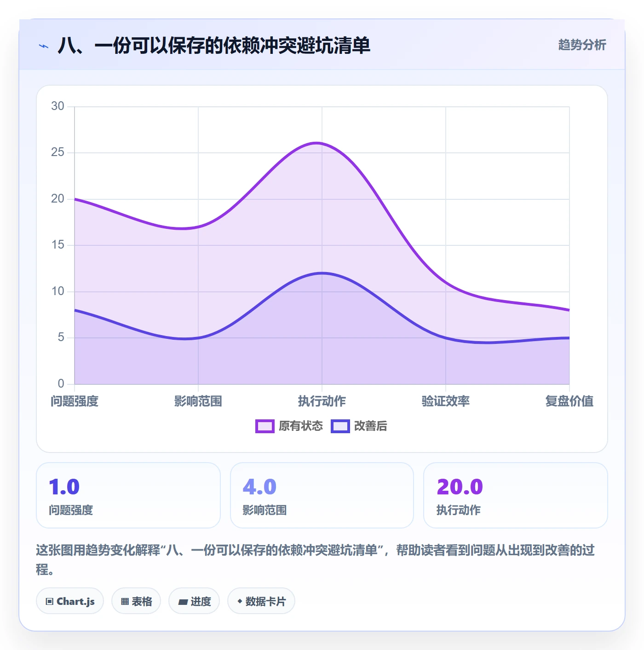Screen dimensions: 644x650
Task: Click the 执行动作 x-axis label
Action: point(322,401)
